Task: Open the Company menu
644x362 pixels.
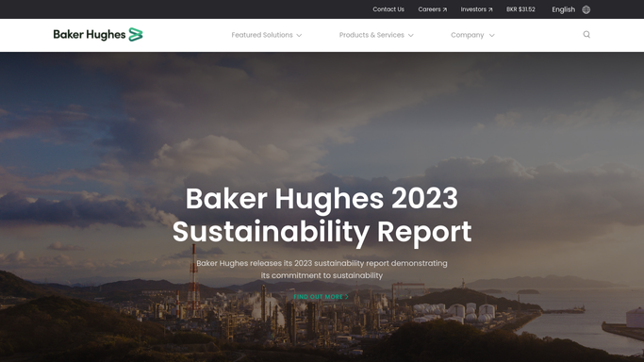Action: coord(468,35)
